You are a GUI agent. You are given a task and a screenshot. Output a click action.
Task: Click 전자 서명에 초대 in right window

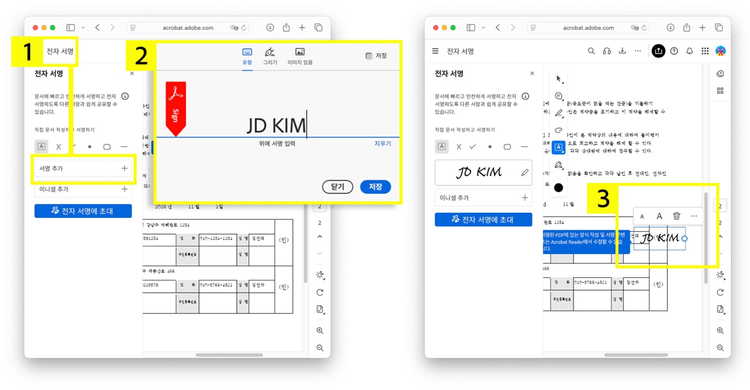(x=483, y=220)
